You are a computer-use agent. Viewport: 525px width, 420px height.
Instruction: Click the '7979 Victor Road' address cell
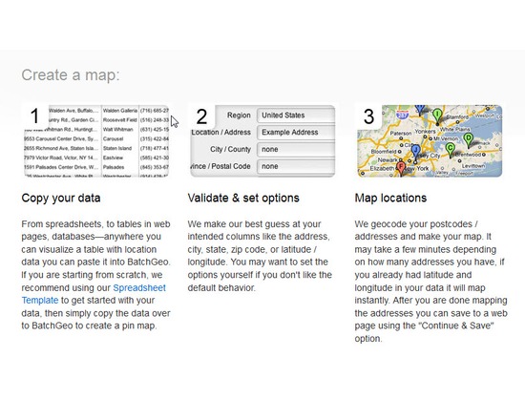coord(60,157)
